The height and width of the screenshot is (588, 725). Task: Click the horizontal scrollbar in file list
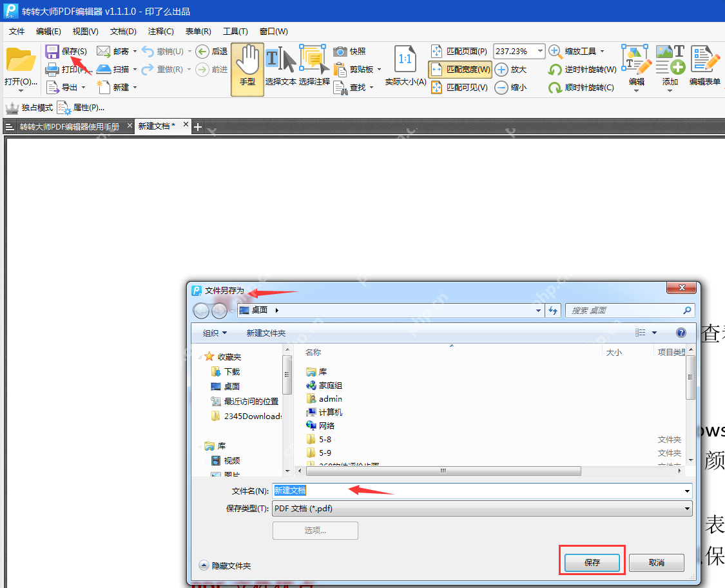pyautogui.click(x=443, y=471)
